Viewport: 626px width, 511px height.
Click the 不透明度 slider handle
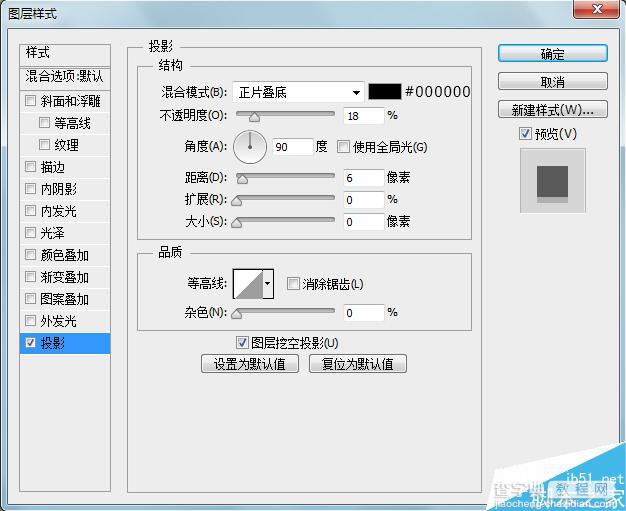point(254,117)
